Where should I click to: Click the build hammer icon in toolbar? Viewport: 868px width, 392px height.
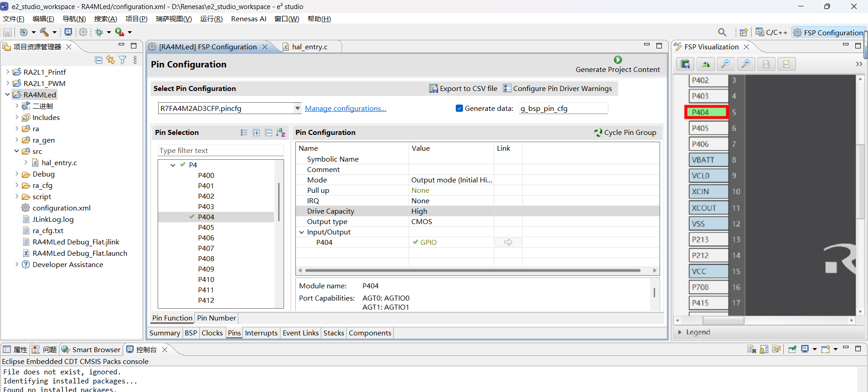(x=44, y=32)
